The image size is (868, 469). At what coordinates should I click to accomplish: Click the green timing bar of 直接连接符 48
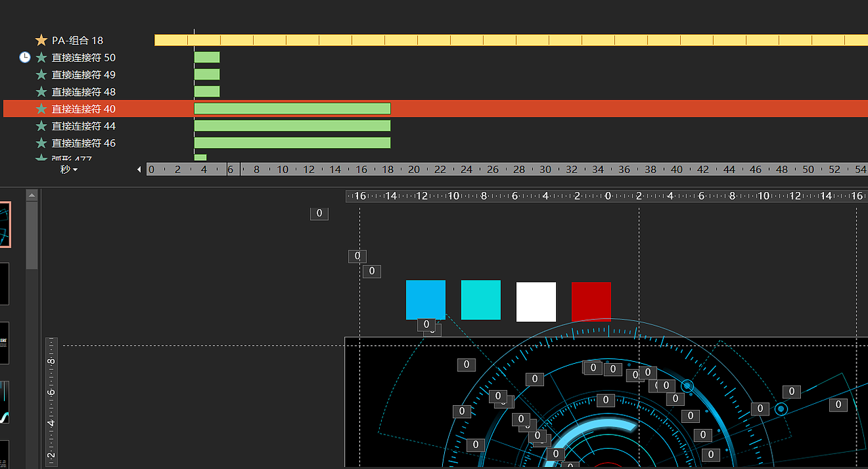click(x=207, y=91)
